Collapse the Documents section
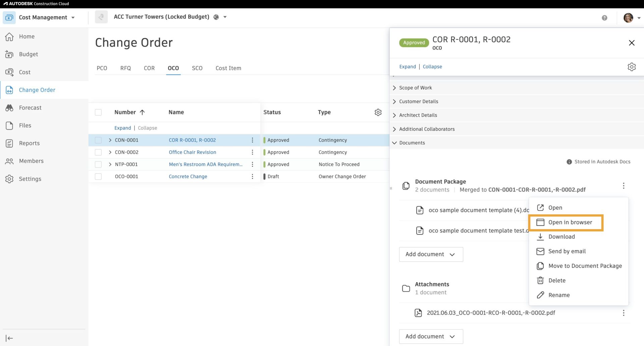This screenshot has width=644, height=346. (x=517, y=143)
